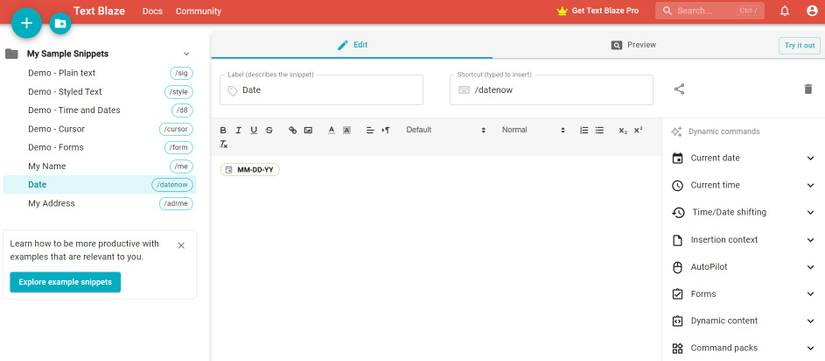The image size is (825, 361).
Task: Toggle strikethrough formatting
Action: click(x=269, y=130)
